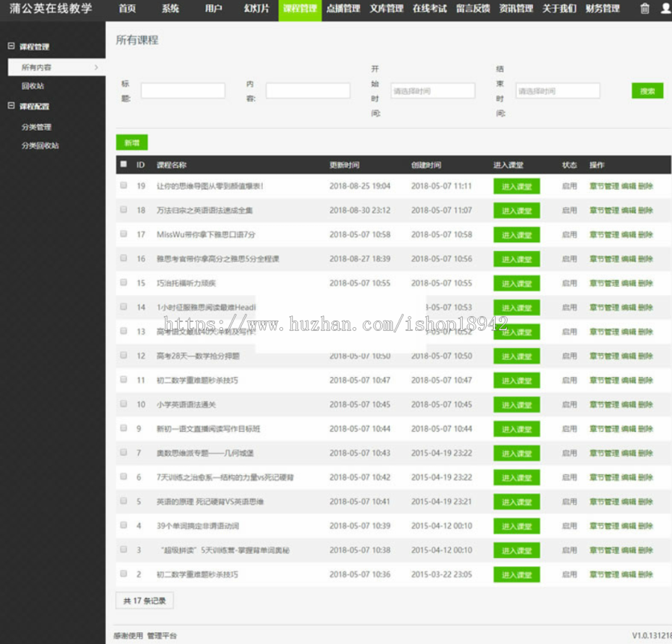This screenshot has width=672, height=644.
Task: Open the user profile icon in header
Action: pos(666,8)
